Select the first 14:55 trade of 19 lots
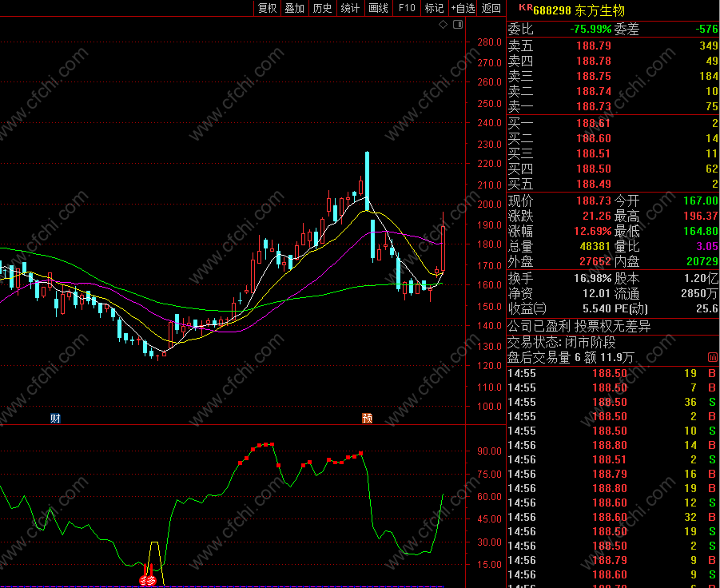Image resolution: width=720 pixels, height=588 pixels. point(613,373)
